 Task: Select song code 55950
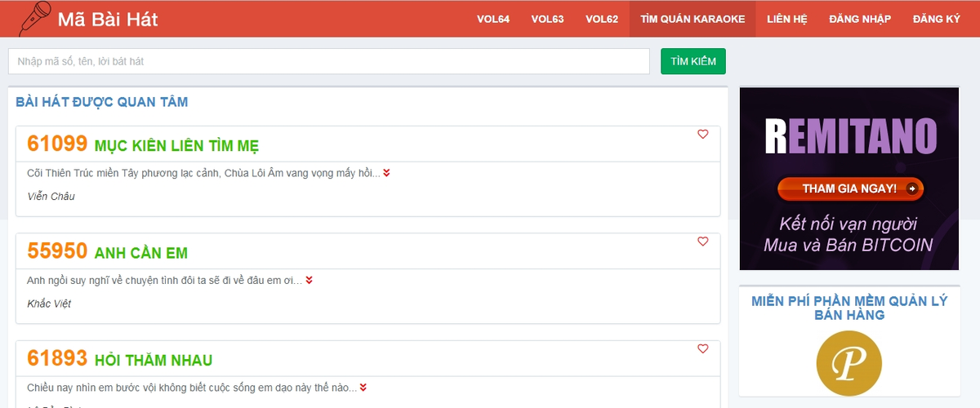pos(57,251)
